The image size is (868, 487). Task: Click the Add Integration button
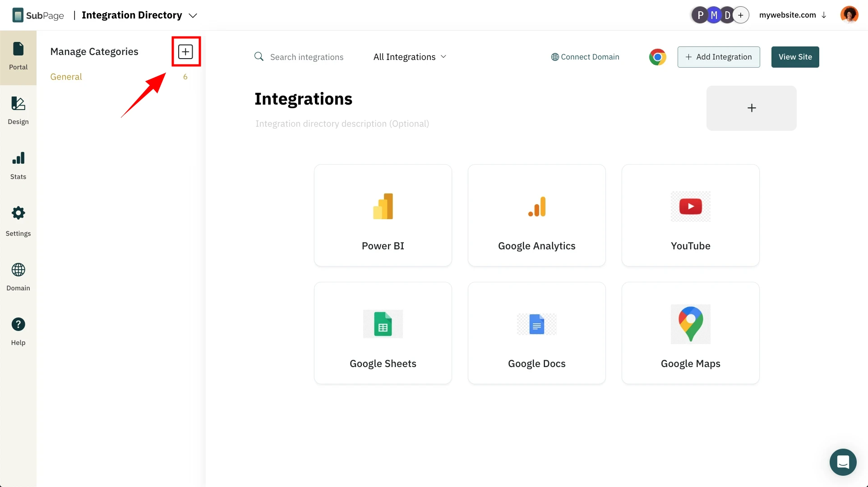point(719,57)
